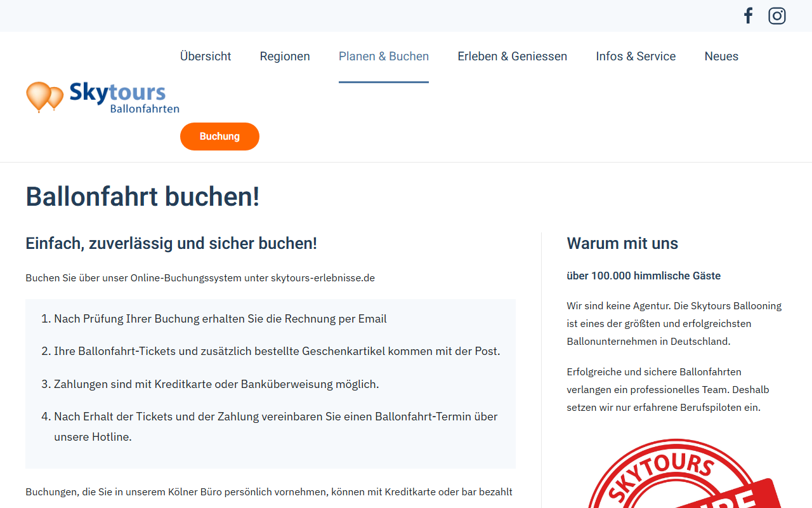The height and width of the screenshot is (508, 812).
Task: Click the Skytours Ballonfahrten logo
Action: click(103, 97)
